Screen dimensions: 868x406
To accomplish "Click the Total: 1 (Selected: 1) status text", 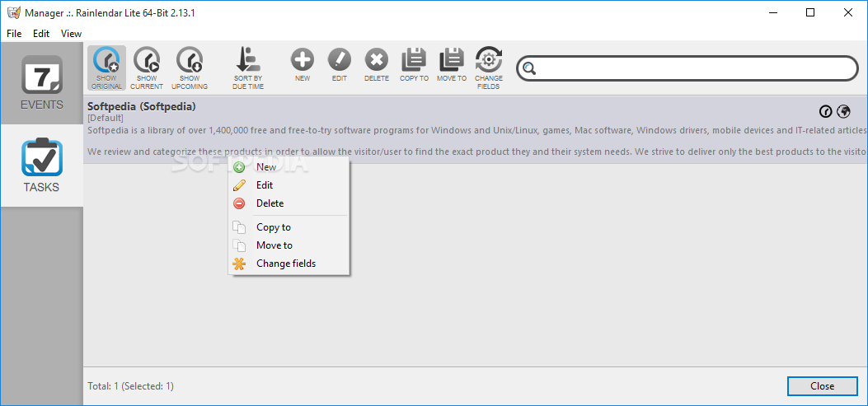I will (x=130, y=386).
